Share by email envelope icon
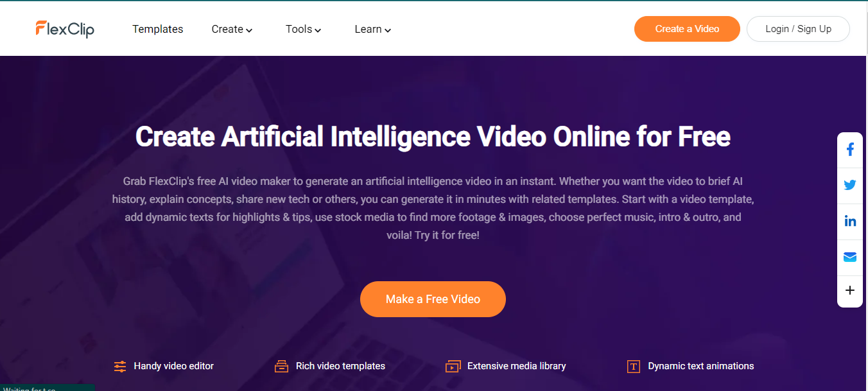 tap(850, 257)
